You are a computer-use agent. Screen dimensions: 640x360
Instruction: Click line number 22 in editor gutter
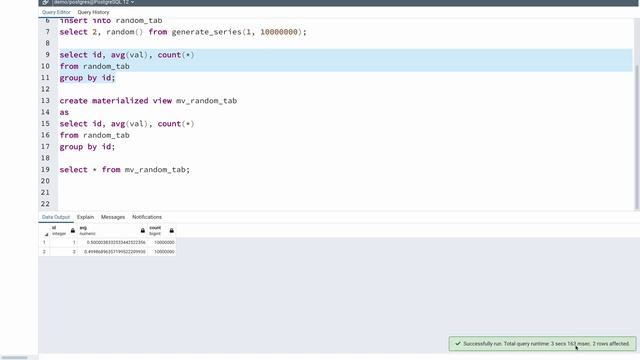click(45, 204)
